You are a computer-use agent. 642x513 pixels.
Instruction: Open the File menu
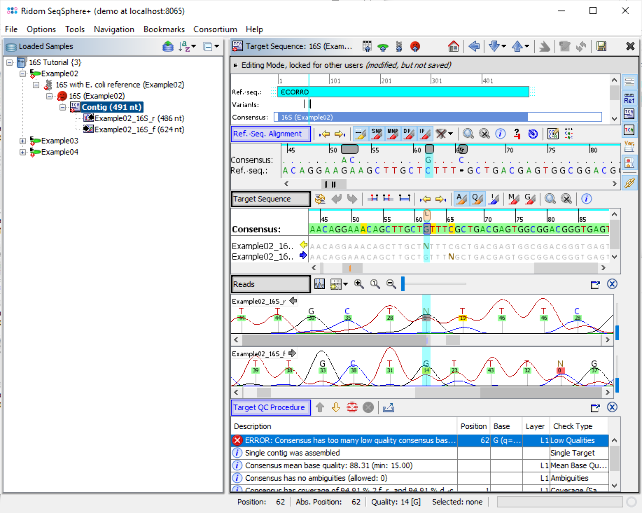tap(11, 29)
